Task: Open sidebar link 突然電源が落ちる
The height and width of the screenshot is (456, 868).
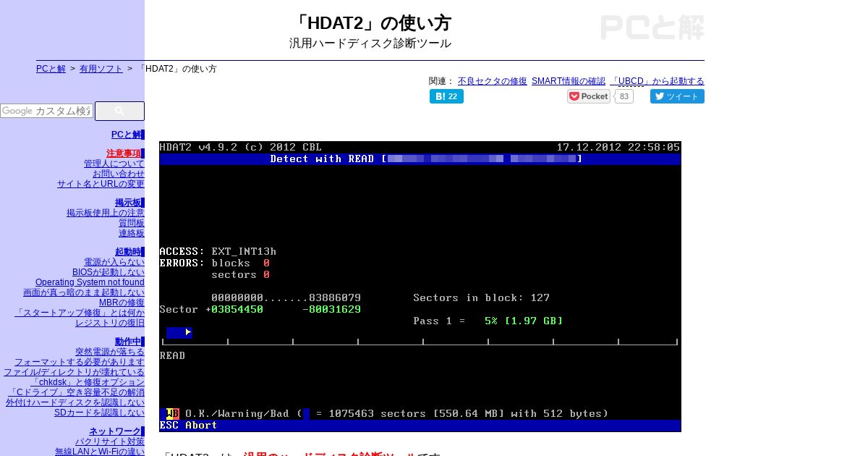Action: click(110, 352)
